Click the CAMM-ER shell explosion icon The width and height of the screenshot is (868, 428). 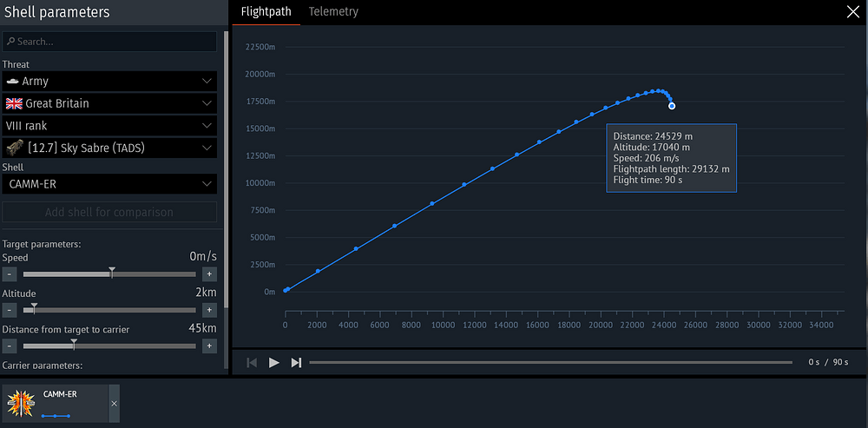coord(21,404)
